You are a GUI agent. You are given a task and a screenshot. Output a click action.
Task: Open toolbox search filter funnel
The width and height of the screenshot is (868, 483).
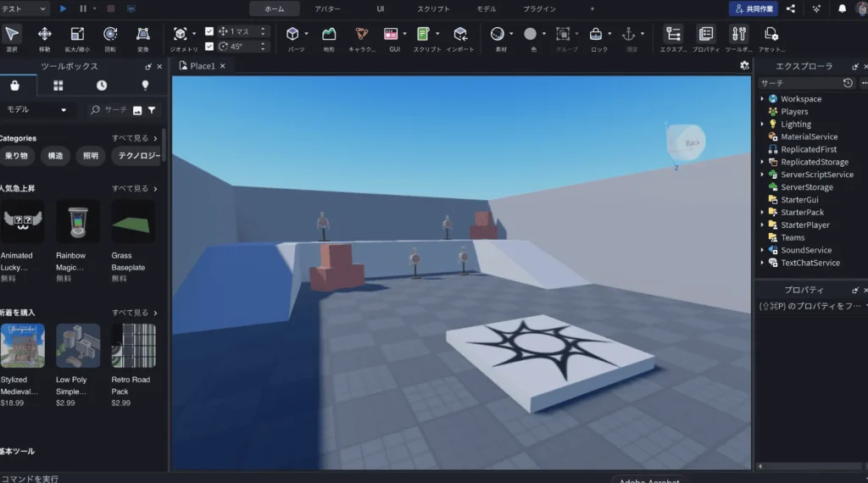[152, 110]
